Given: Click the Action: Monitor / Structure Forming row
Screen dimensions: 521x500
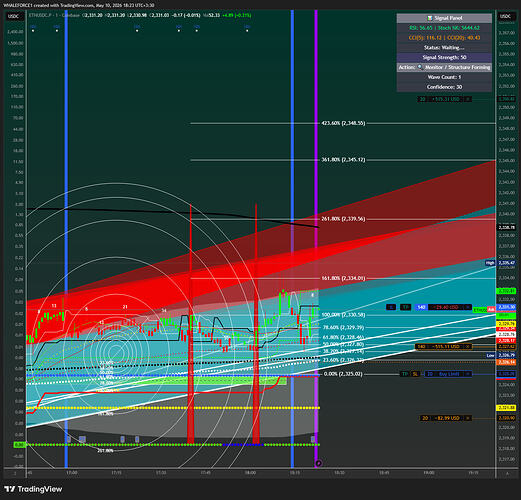Looking at the screenshot, I should (444, 67).
